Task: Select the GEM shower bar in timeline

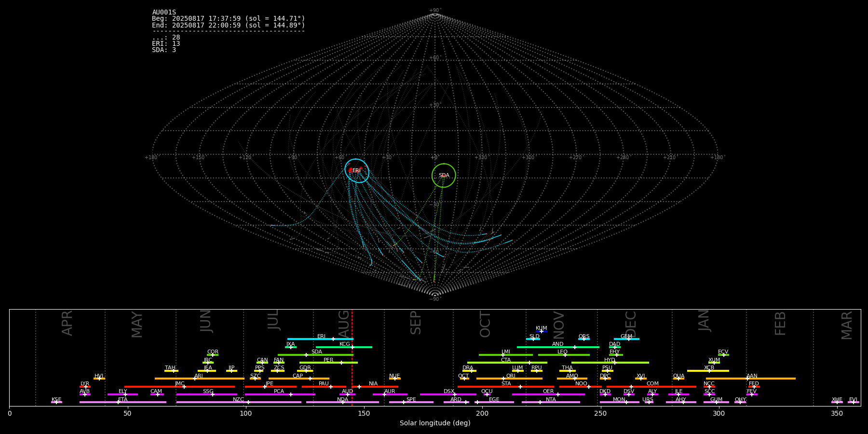Action: [x=626, y=339]
